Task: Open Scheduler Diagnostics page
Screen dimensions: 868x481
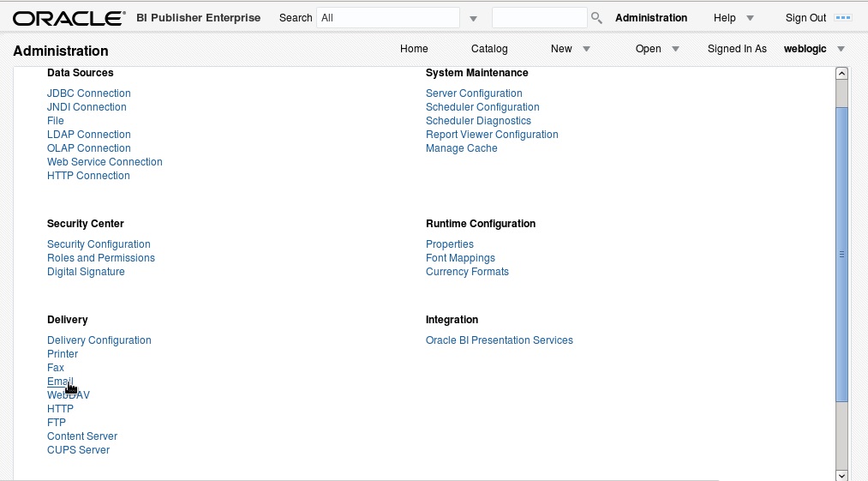Action: (x=478, y=121)
